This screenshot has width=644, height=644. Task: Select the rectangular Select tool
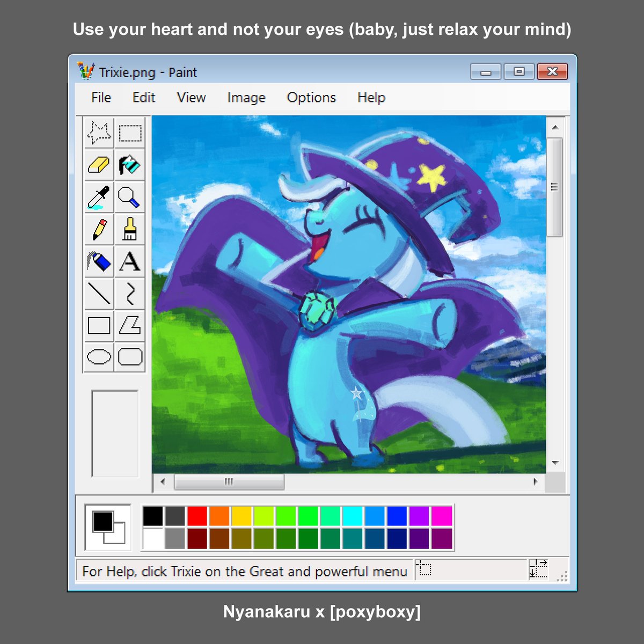click(x=130, y=134)
